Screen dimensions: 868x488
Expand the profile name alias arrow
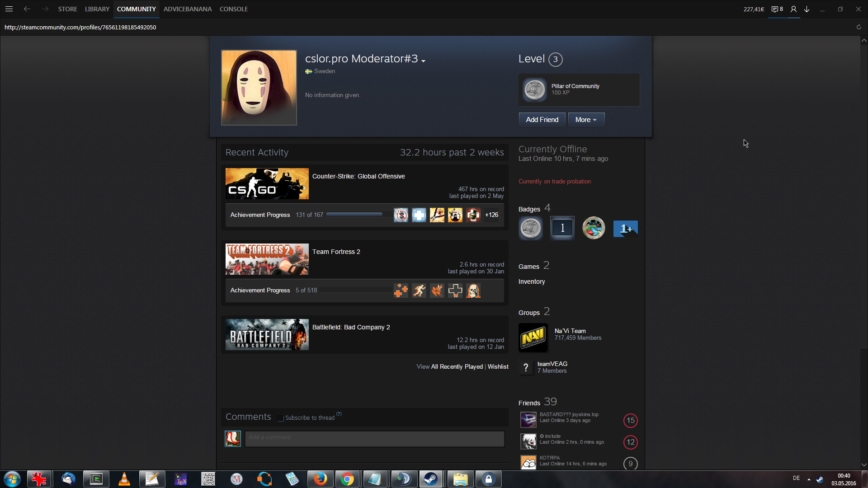(423, 61)
